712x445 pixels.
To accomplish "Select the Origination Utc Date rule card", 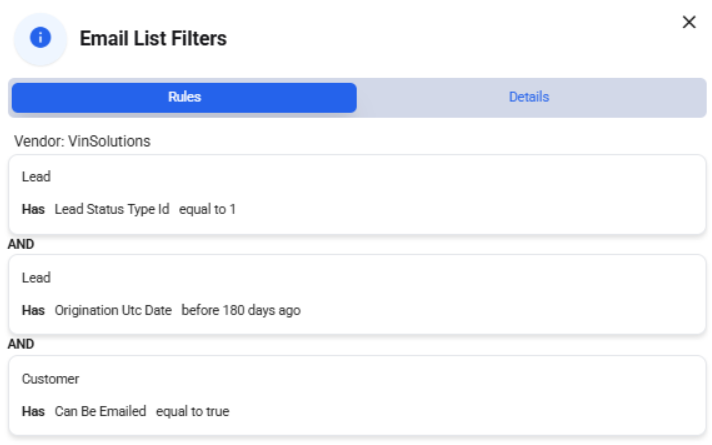I will pos(357,295).
